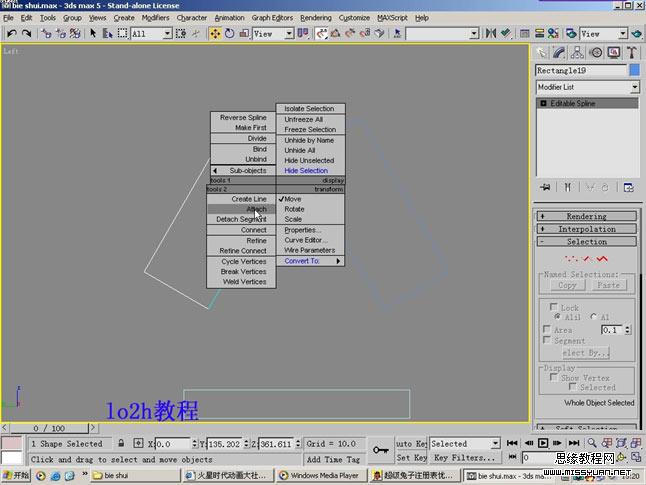Open the MAXScript menu
The height and width of the screenshot is (485, 646).
pyautogui.click(x=392, y=18)
